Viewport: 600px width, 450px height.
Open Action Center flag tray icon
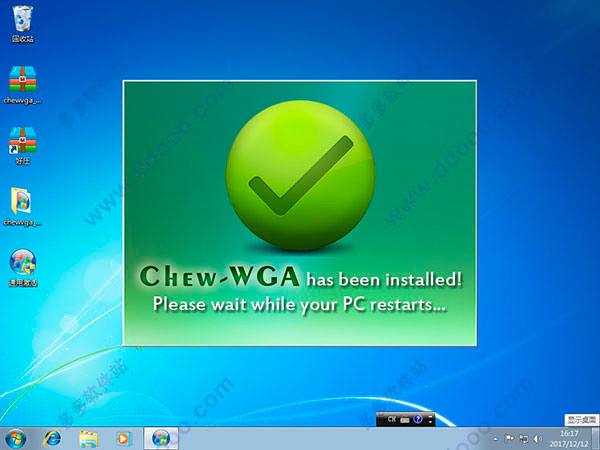pyautogui.click(x=509, y=439)
